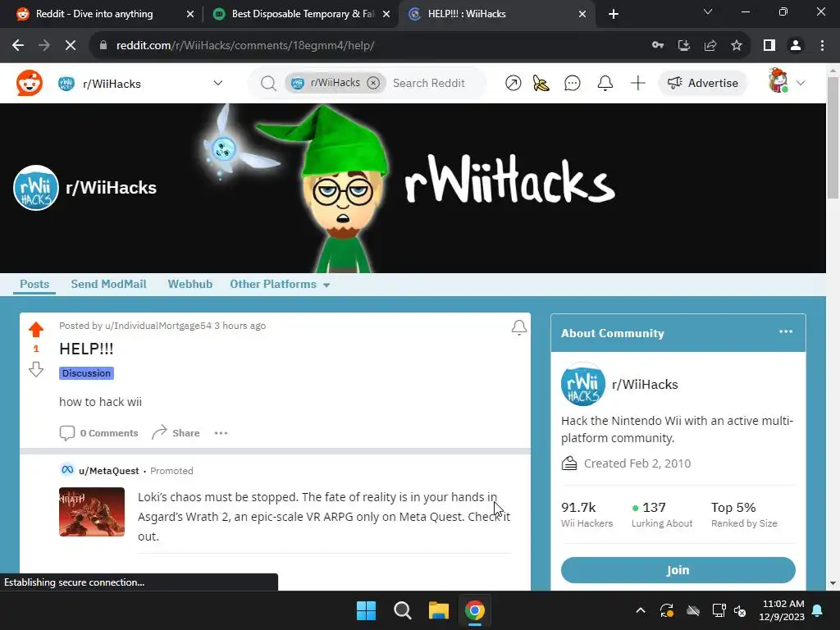The height and width of the screenshot is (630, 840).
Task: Click the banana icon in Reddit header
Action: tap(541, 83)
